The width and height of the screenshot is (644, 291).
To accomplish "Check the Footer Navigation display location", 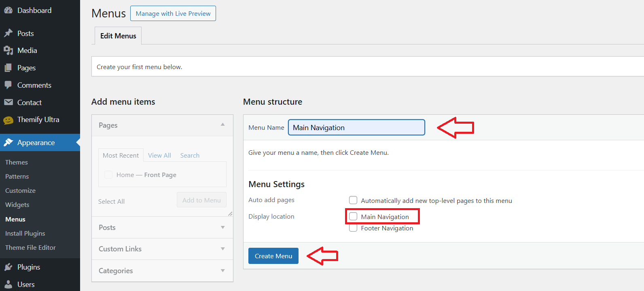I will point(353,228).
